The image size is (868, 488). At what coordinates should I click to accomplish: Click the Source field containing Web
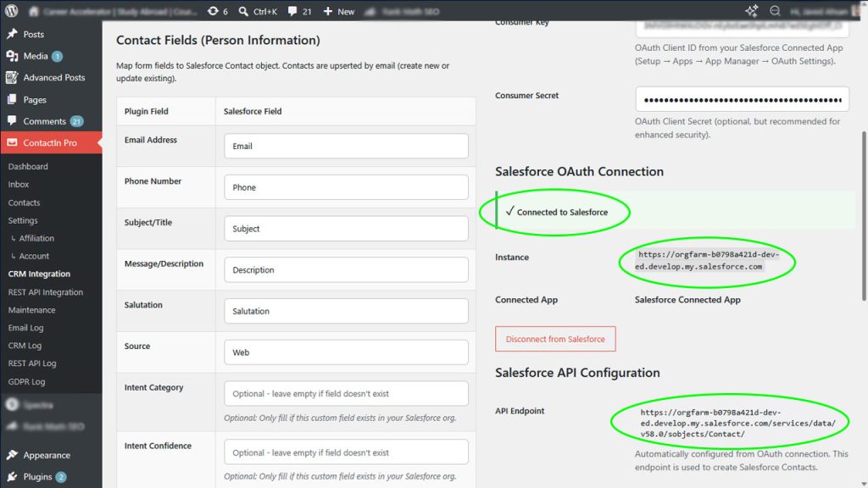click(346, 352)
